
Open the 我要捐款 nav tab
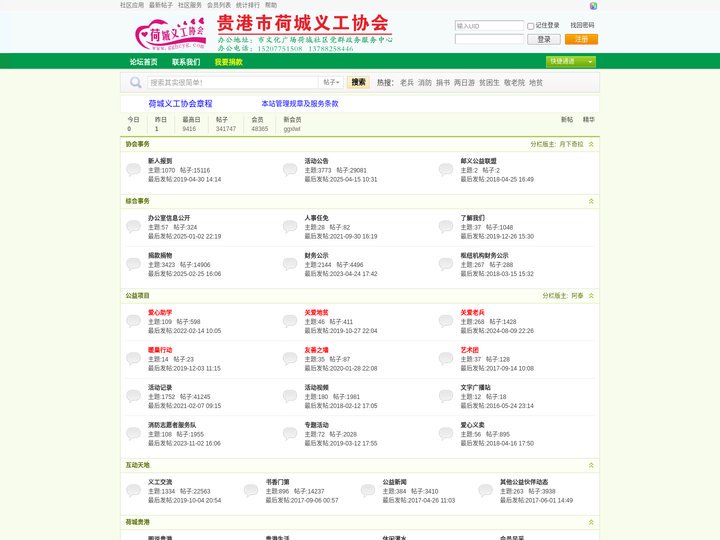[229, 62]
